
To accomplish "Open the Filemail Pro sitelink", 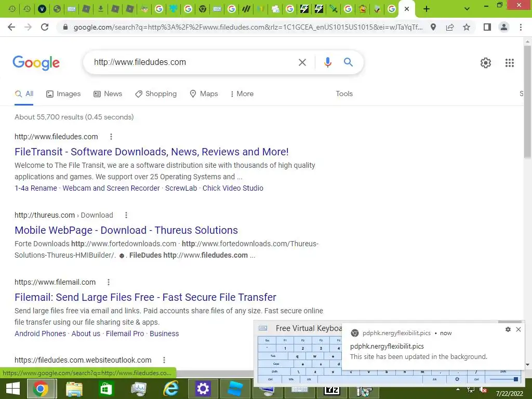I will click(x=125, y=334).
